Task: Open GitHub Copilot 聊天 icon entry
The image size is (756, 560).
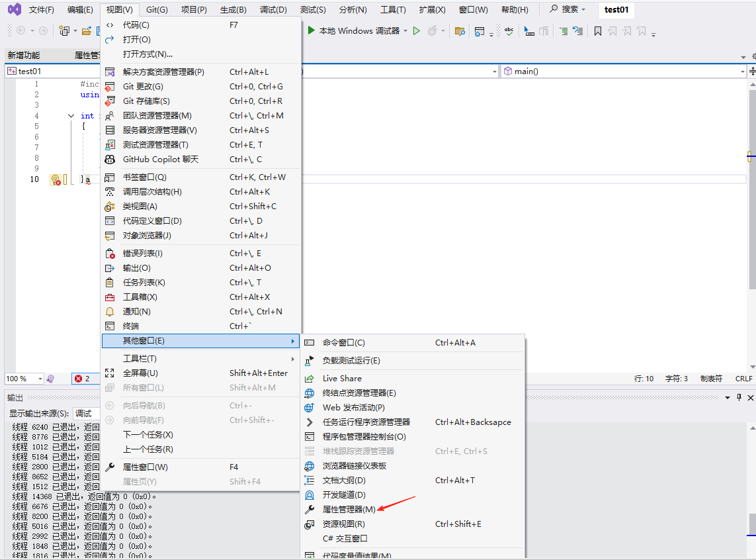Action: coord(200,159)
